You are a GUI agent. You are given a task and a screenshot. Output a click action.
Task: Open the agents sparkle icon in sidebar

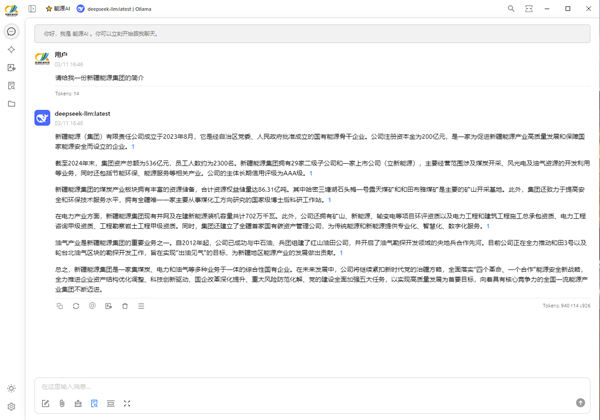pos(11,49)
